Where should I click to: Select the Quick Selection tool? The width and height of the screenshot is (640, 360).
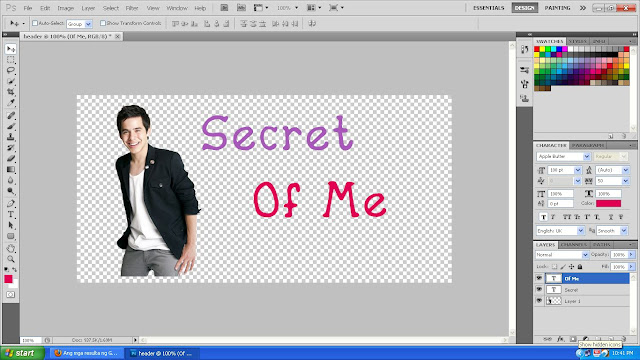click(11, 81)
